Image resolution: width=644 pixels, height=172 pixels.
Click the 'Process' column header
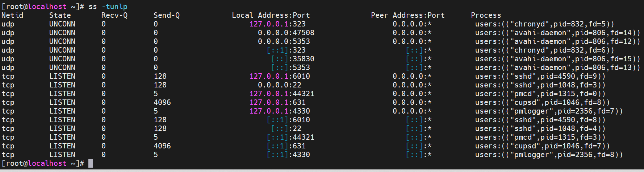[x=486, y=15]
